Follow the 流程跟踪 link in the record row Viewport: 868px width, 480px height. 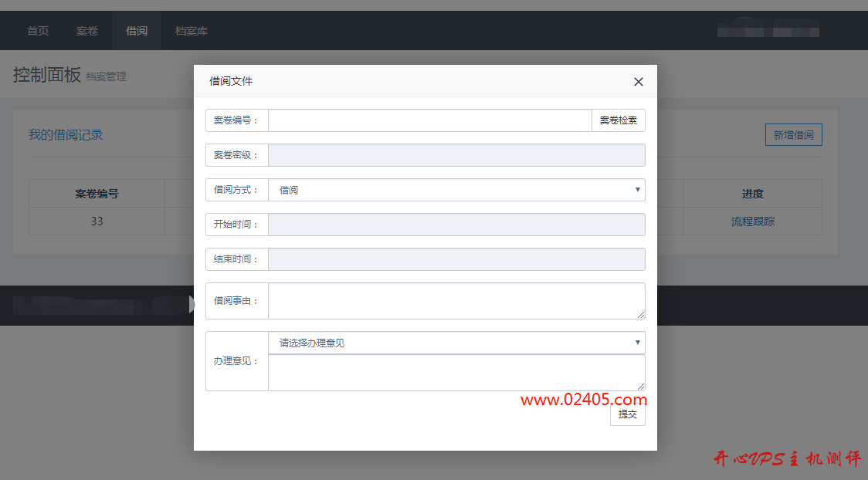[752, 221]
